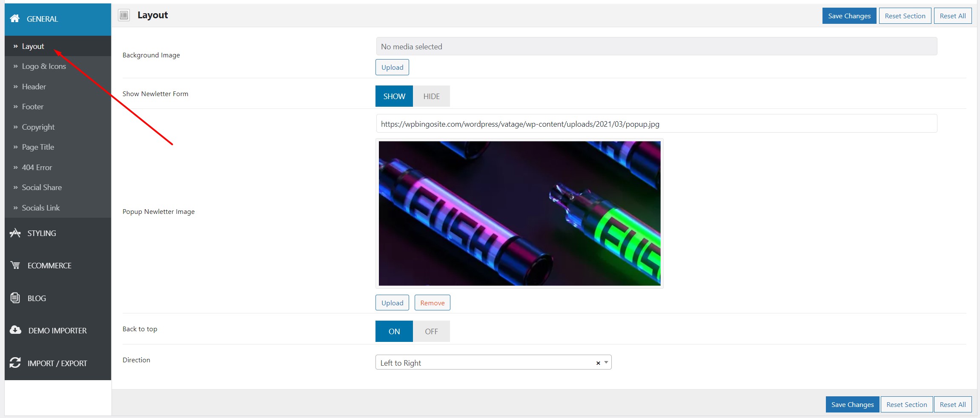Click bottom Save Changes button
The width and height of the screenshot is (980, 418).
[852, 404]
